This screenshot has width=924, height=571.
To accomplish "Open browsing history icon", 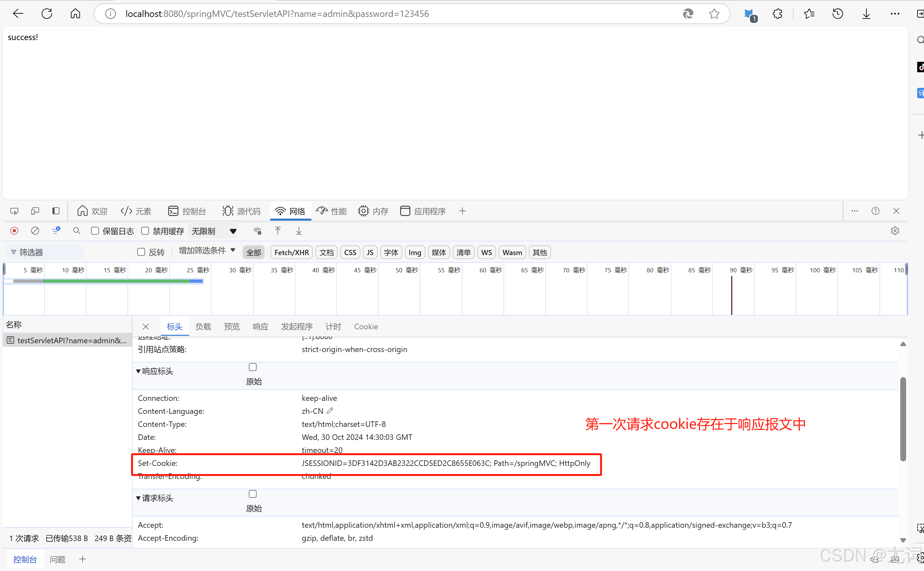I will click(x=837, y=14).
